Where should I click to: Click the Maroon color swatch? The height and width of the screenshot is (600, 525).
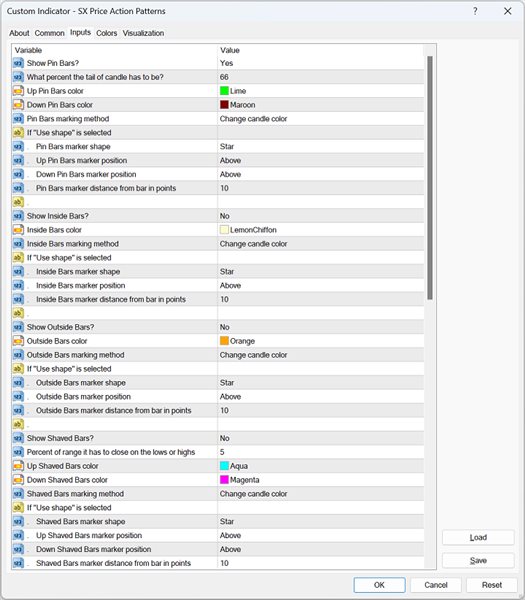pyautogui.click(x=224, y=105)
